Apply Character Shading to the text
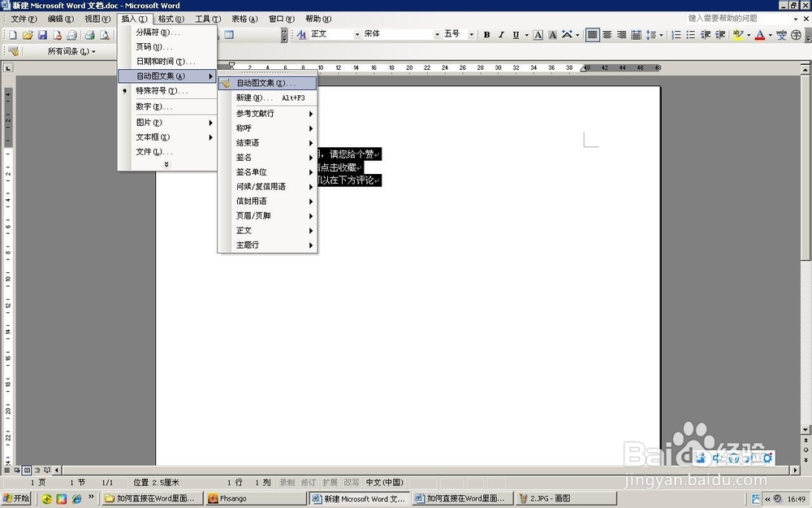 (x=552, y=35)
